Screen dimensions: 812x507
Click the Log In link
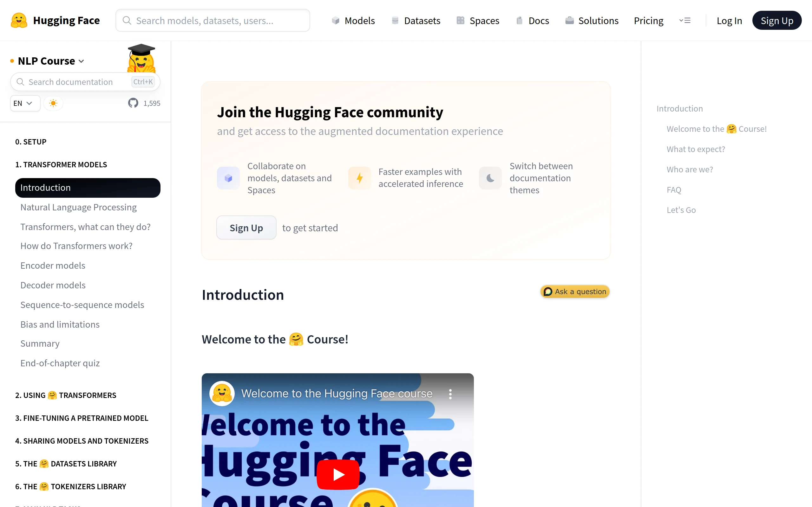pyautogui.click(x=729, y=21)
